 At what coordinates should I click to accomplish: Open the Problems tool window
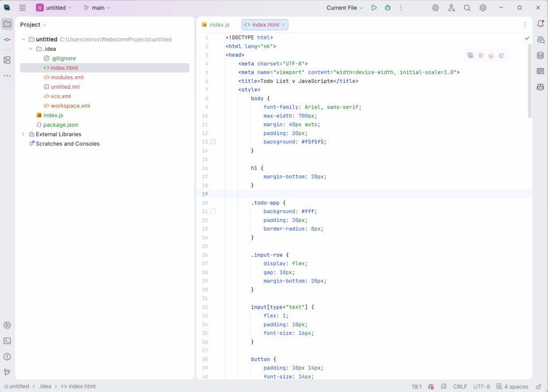pyautogui.click(x=7, y=357)
